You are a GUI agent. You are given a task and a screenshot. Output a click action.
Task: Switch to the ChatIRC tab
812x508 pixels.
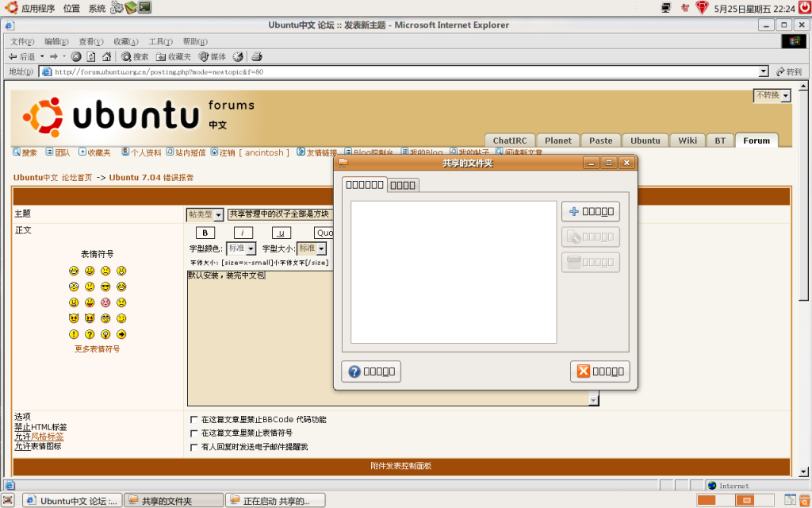510,140
